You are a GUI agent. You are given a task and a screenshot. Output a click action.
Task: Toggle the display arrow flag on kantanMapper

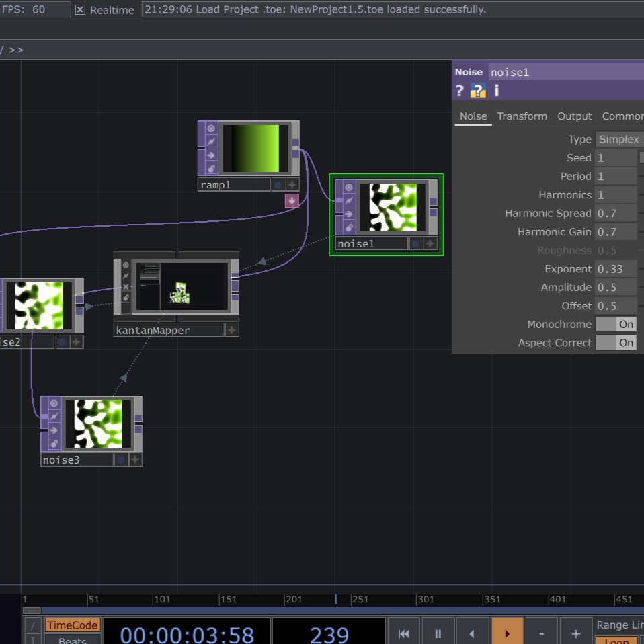click(126, 286)
